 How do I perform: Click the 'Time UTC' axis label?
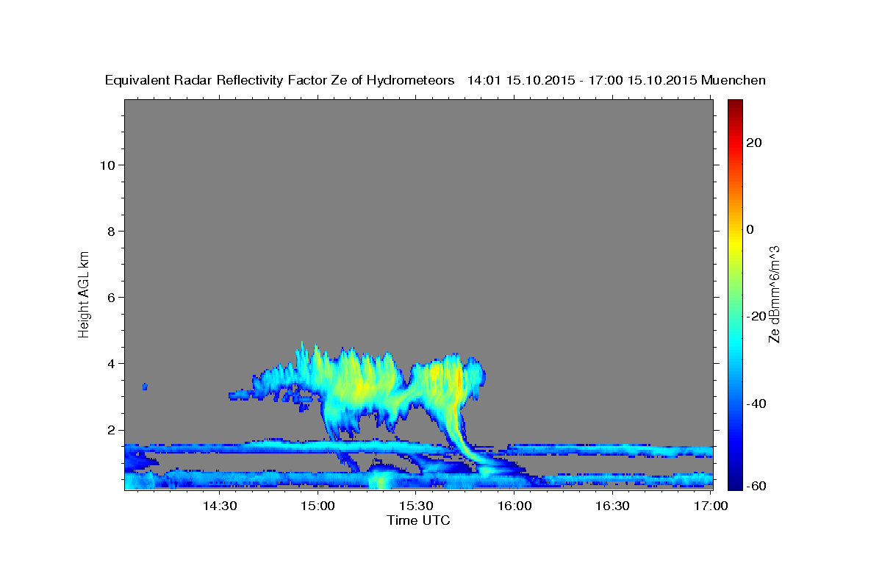[418, 520]
